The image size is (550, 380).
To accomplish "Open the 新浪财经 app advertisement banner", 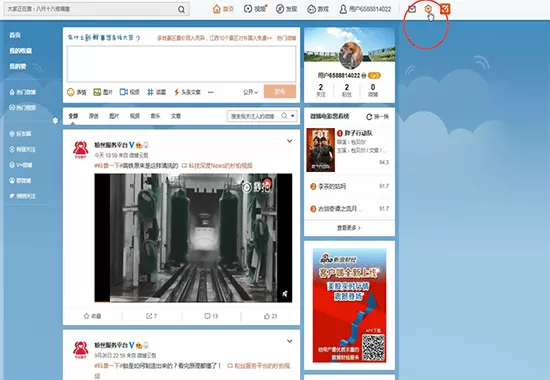I will point(349,305).
